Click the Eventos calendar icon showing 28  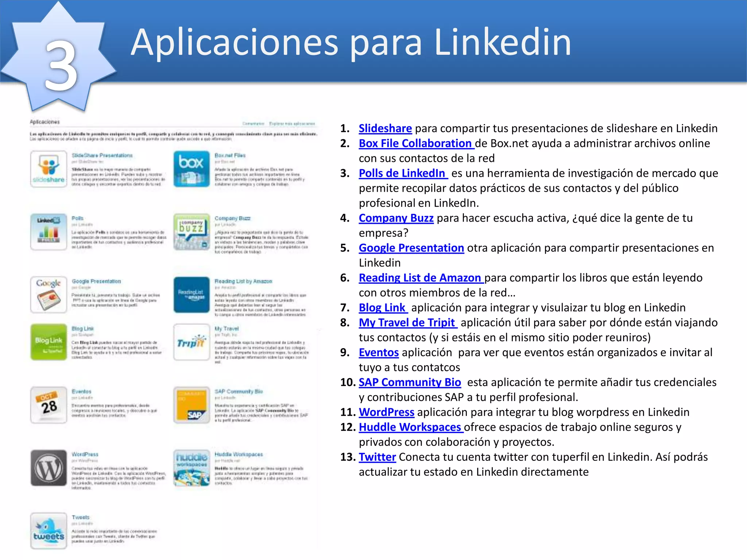49,405
